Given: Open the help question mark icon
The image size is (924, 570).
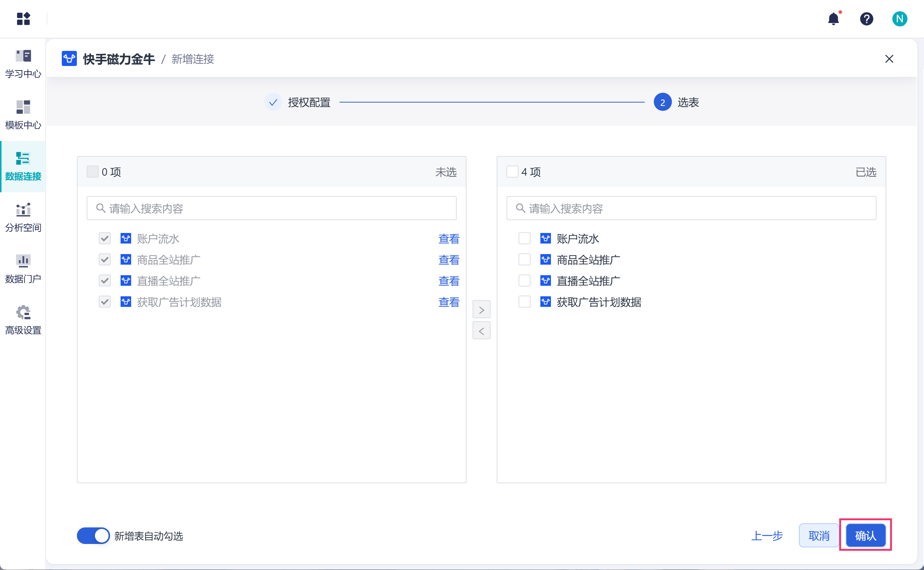Looking at the screenshot, I should tap(866, 18).
